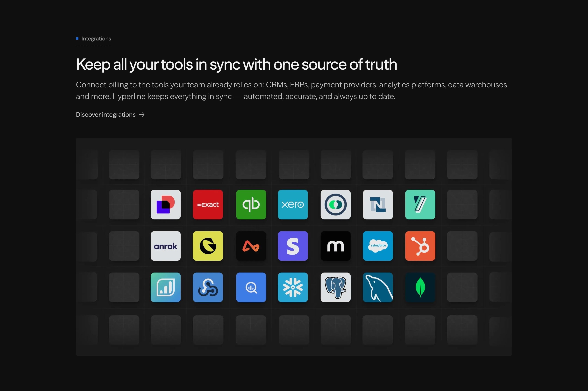Click the Anrok integration tile
Viewport: 588px width, 391px height.
pos(166,246)
